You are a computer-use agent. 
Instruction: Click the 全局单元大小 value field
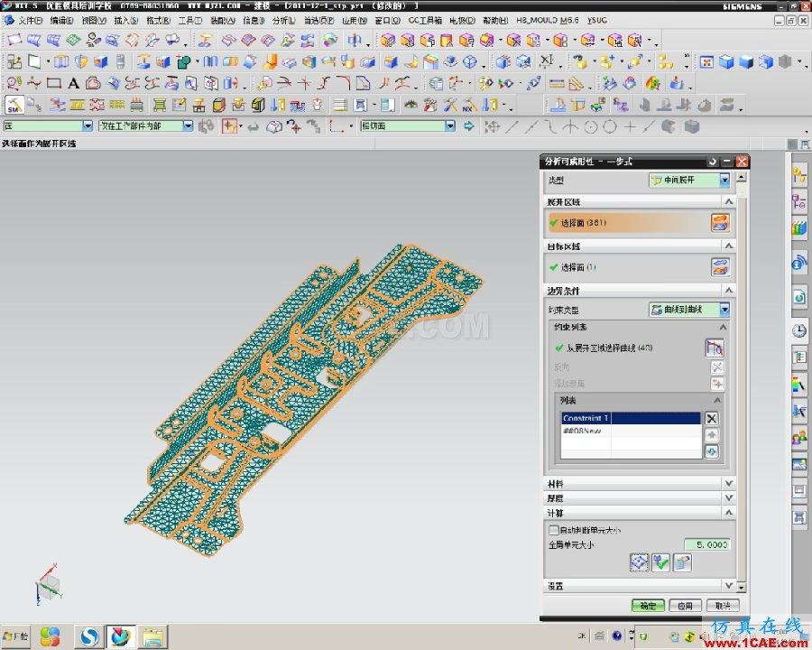coord(706,544)
